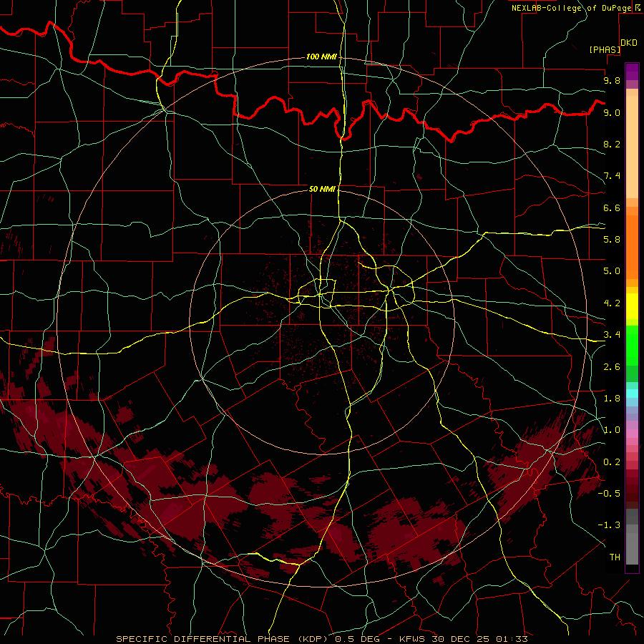Click the DKD product label
Screen dimensions: 644x644
click(x=629, y=43)
